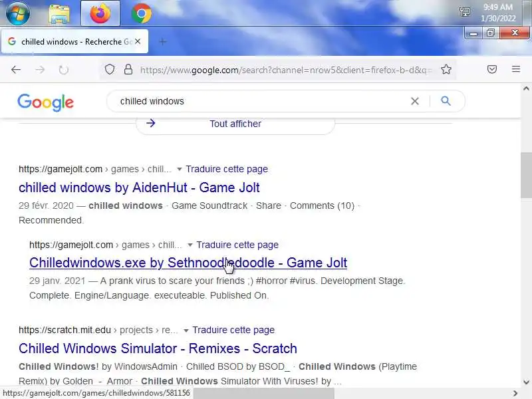Open 'Chilled Windows Simulator - Remixes - Scratch'
The image size is (532, 399).
[158, 348]
